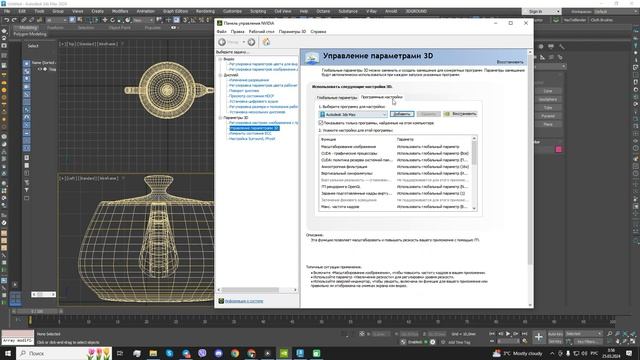Select Изменение разрешения in task tree
Image resolution: width=640 pixels, height=360 pixels.
coord(249,80)
